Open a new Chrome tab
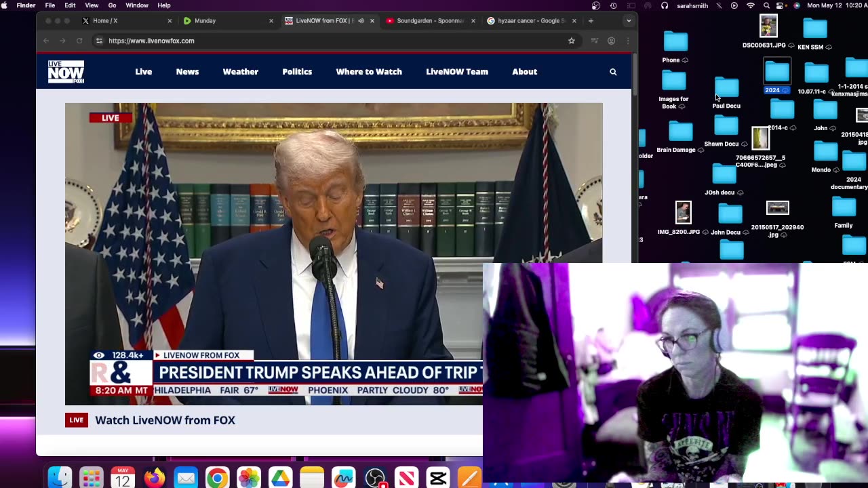 (x=591, y=21)
